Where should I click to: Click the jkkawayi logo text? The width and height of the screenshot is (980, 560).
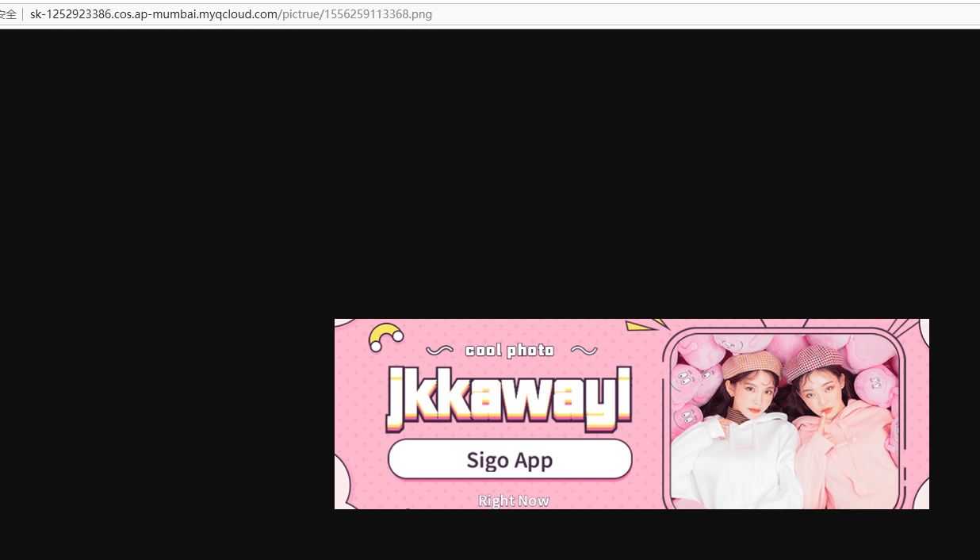point(509,398)
